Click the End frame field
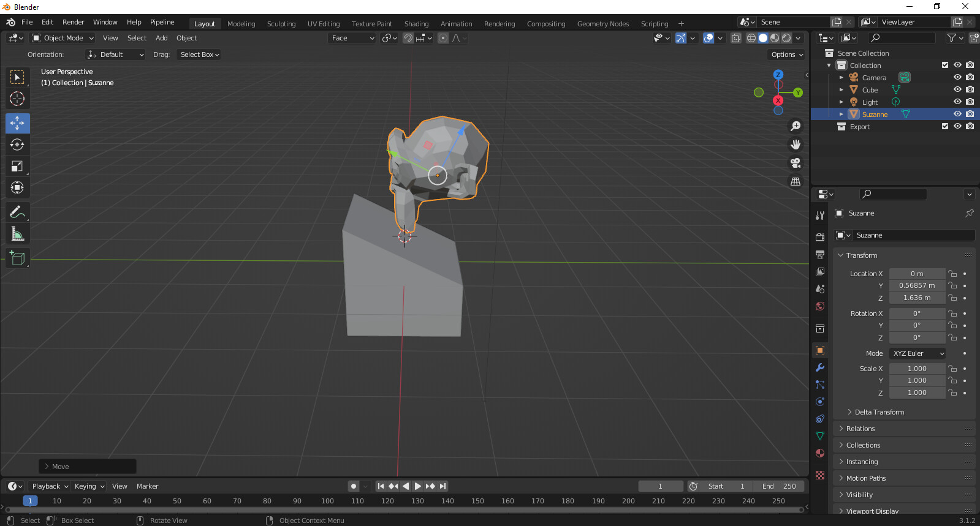Screen dimensions: 980x526 click(779, 486)
